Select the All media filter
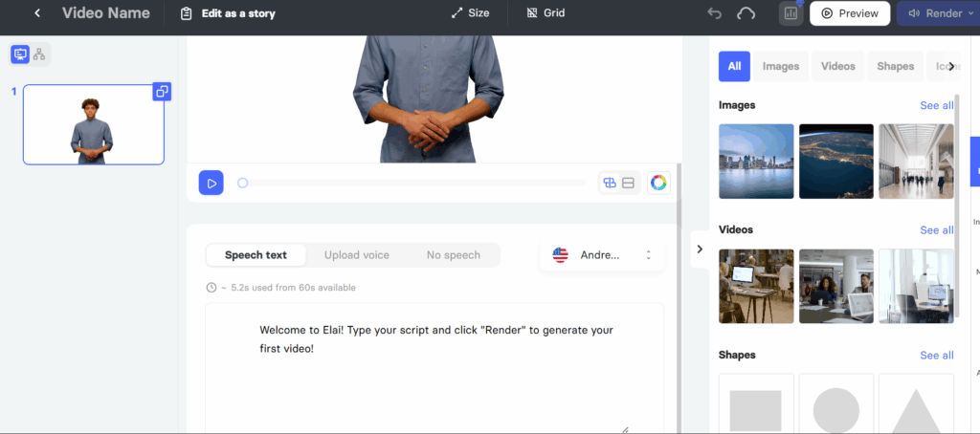The height and width of the screenshot is (434, 980). (x=734, y=66)
